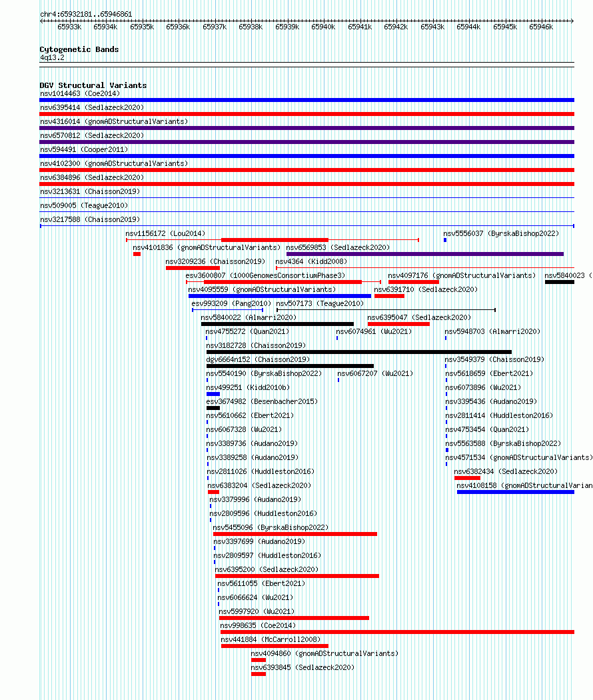Open nsv6382434 (Sedlazeck2020) variant
Viewport: 593px width, 700px height.
click(506, 471)
